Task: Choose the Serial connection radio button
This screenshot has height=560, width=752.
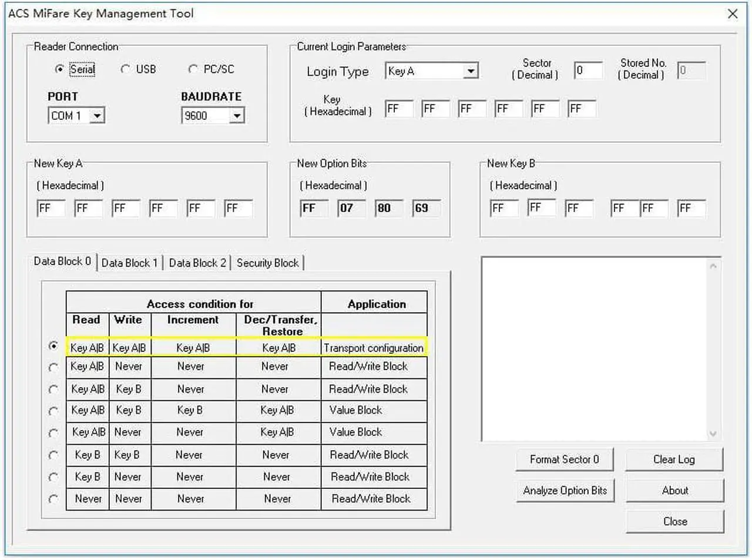Action: click(x=59, y=69)
